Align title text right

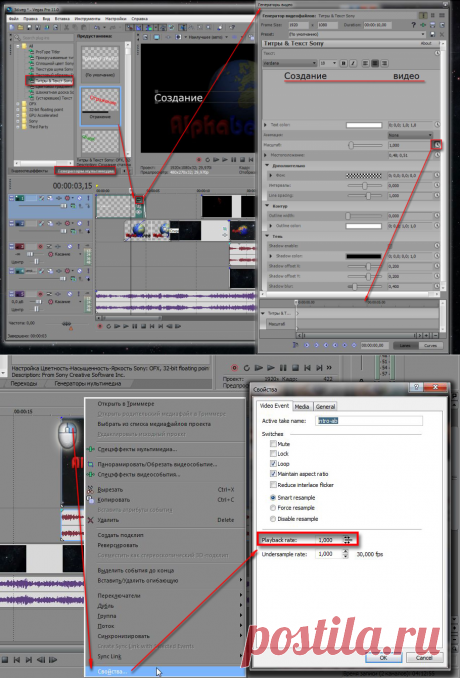[x=384, y=63]
